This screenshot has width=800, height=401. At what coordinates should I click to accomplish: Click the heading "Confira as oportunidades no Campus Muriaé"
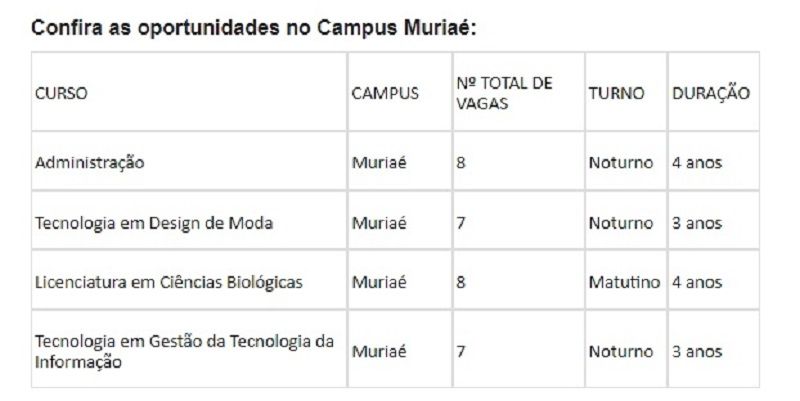coord(254,27)
